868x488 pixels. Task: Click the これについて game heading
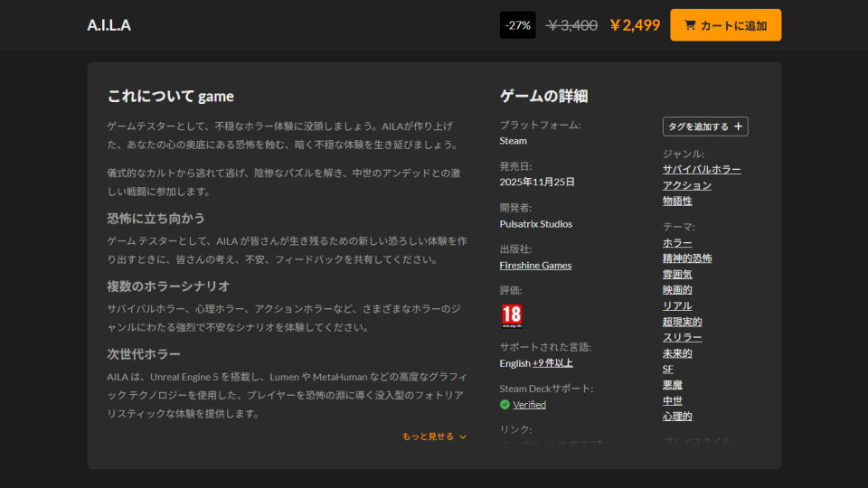[x=171, y=97]
